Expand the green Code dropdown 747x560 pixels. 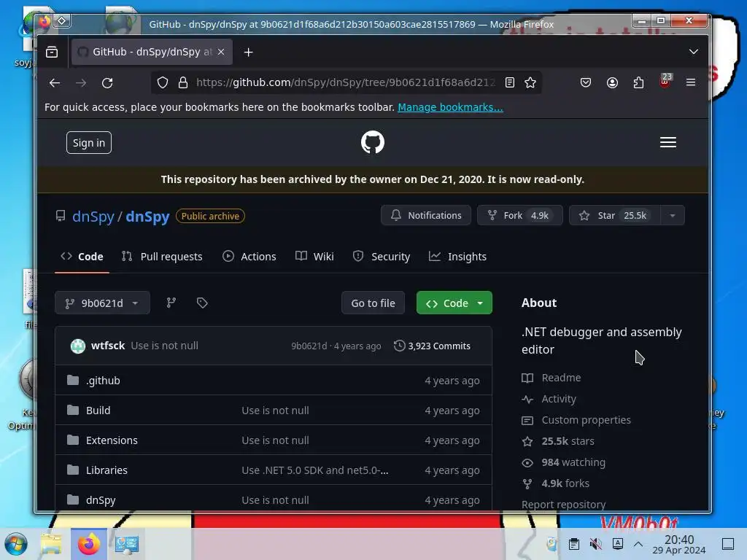pos(454,303)
